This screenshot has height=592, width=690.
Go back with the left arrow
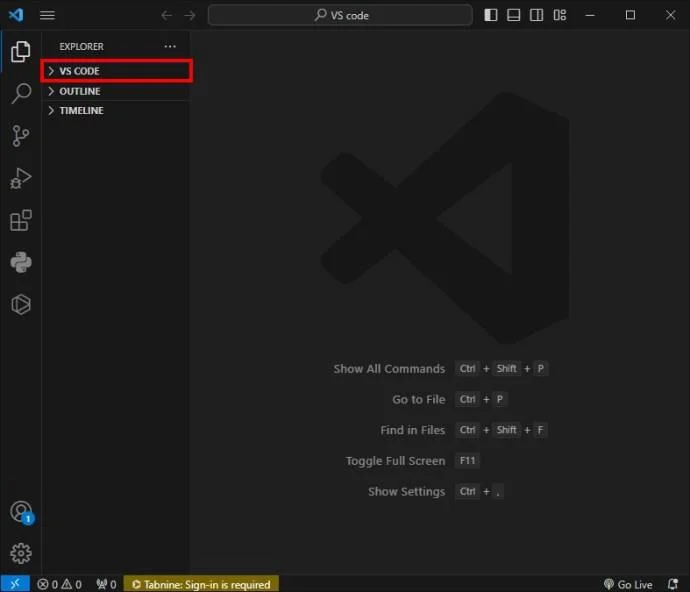point(166,15)
